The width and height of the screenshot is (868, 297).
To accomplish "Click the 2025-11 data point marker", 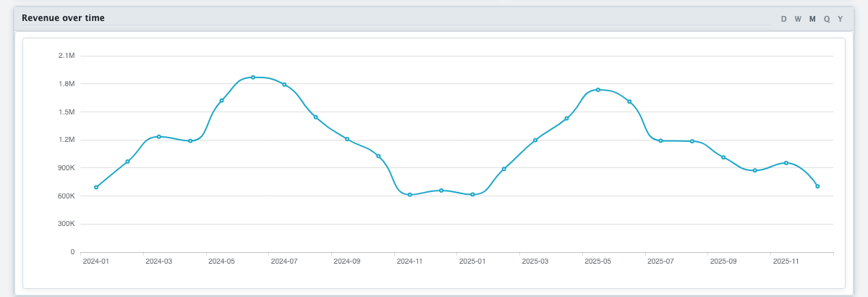I will pos(786,163).
